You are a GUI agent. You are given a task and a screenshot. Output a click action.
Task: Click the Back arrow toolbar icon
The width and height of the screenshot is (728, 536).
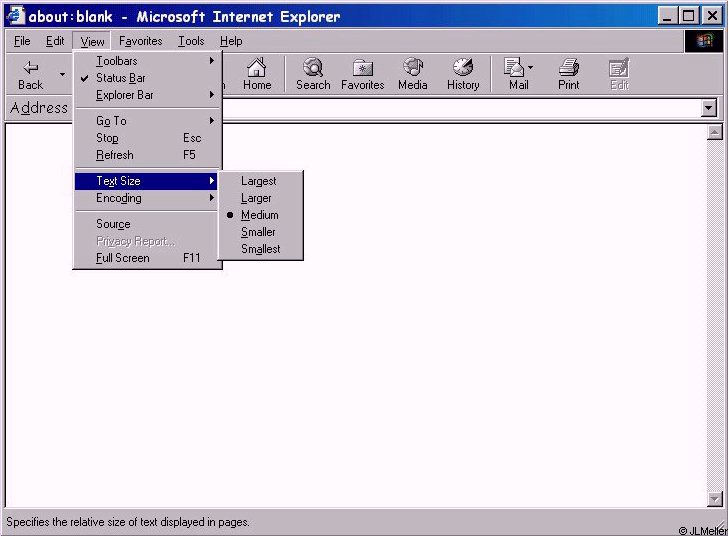point(31,68)
